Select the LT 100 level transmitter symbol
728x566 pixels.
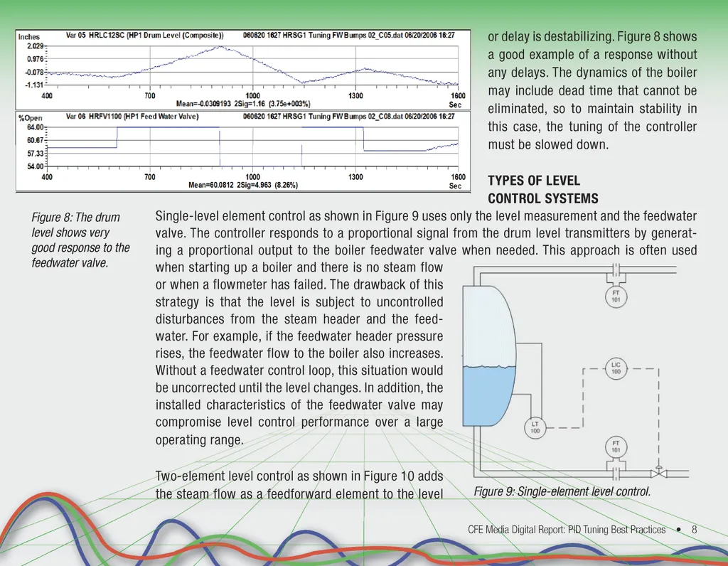(x=535, y=427)
